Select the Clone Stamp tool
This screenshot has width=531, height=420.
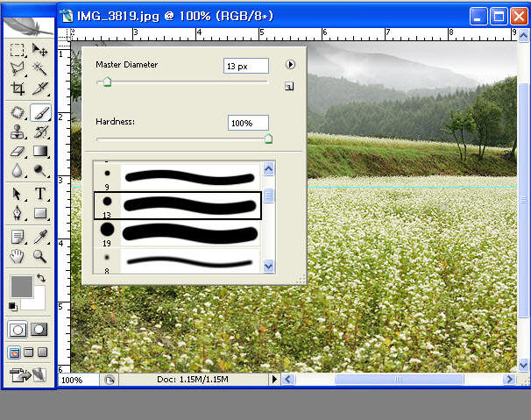(x=17, y=132)
